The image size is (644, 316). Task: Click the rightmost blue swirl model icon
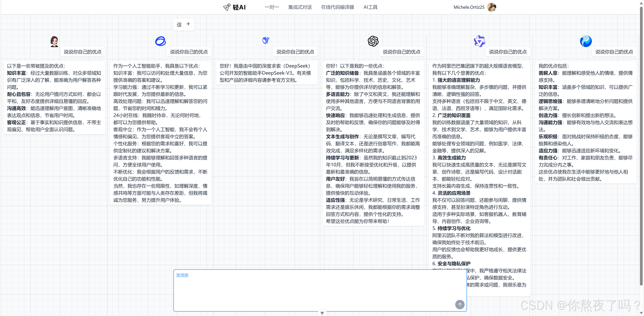pos(586,41)
